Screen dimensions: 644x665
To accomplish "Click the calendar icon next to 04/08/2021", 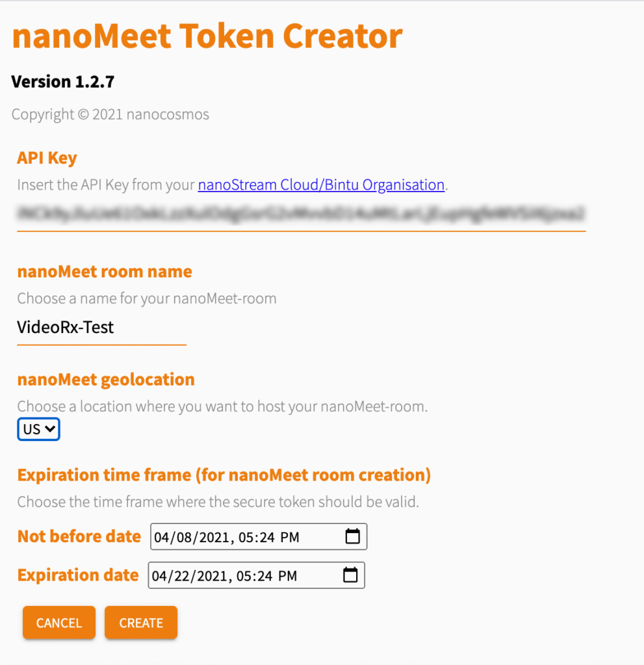I will tap(352, 536).
